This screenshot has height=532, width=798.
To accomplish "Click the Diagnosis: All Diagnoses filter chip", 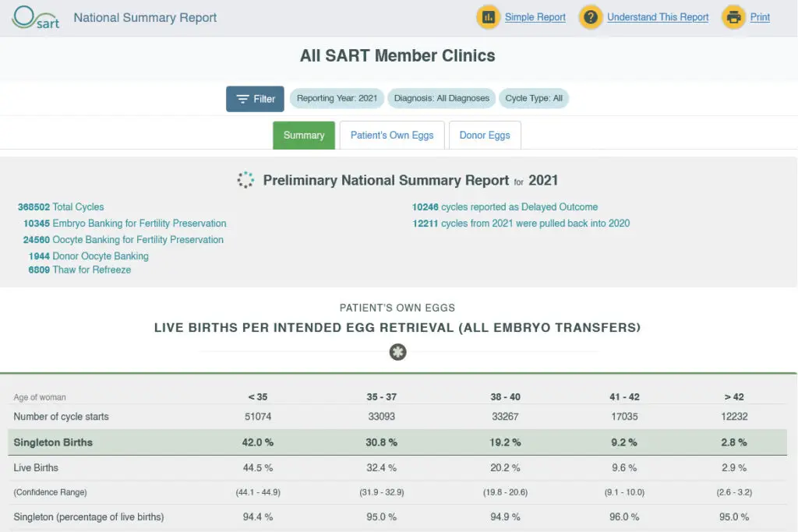I will pos(441,98).
